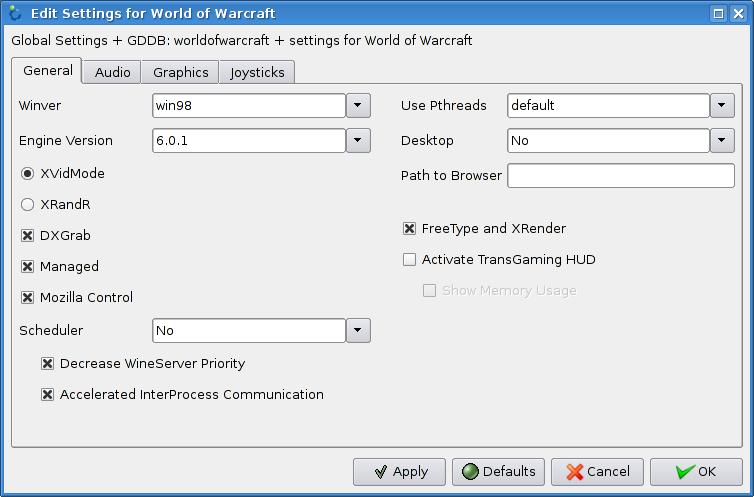The image size is (754, 497).
Task: Switch to the Audio tab
Action: pos(112,72)
